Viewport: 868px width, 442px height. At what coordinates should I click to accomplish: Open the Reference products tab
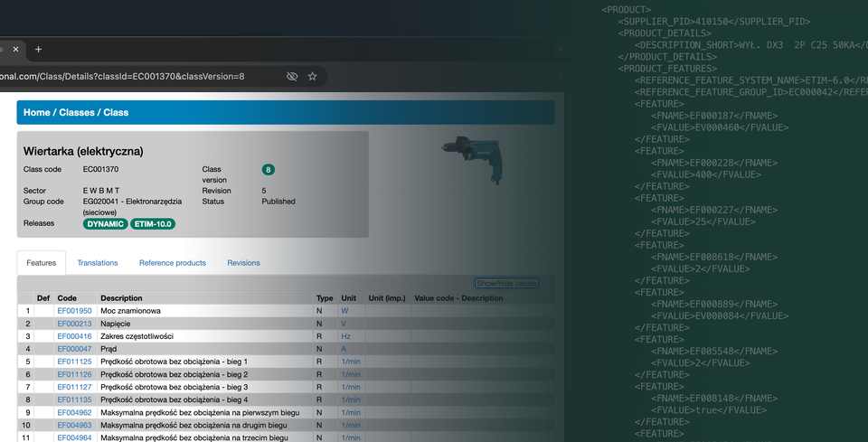pos(172,263)
